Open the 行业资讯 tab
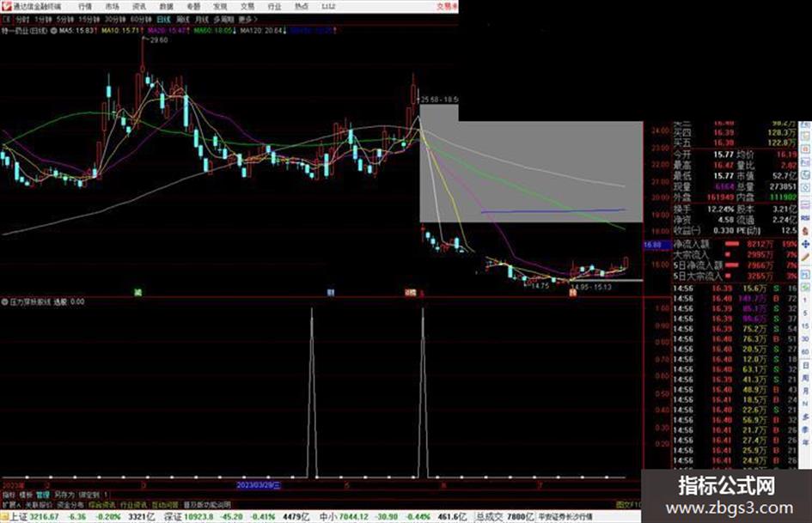The image size is (812, 523). pos(133,504)
